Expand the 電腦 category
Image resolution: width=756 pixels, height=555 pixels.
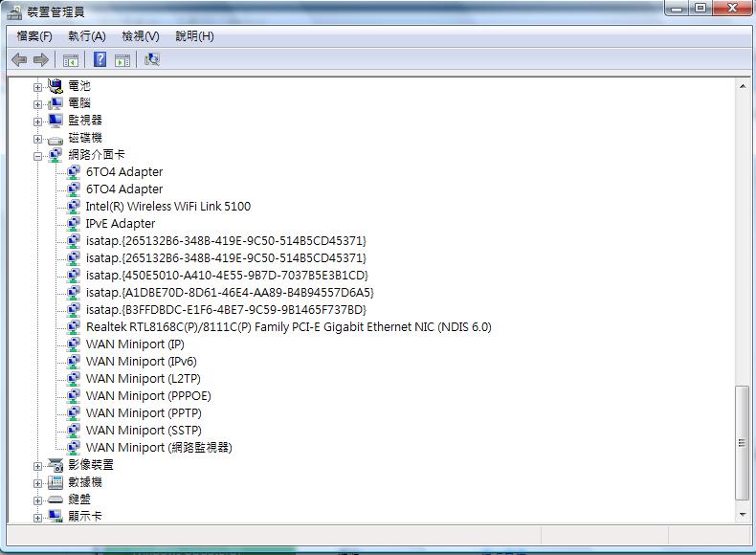pos(37,104)
